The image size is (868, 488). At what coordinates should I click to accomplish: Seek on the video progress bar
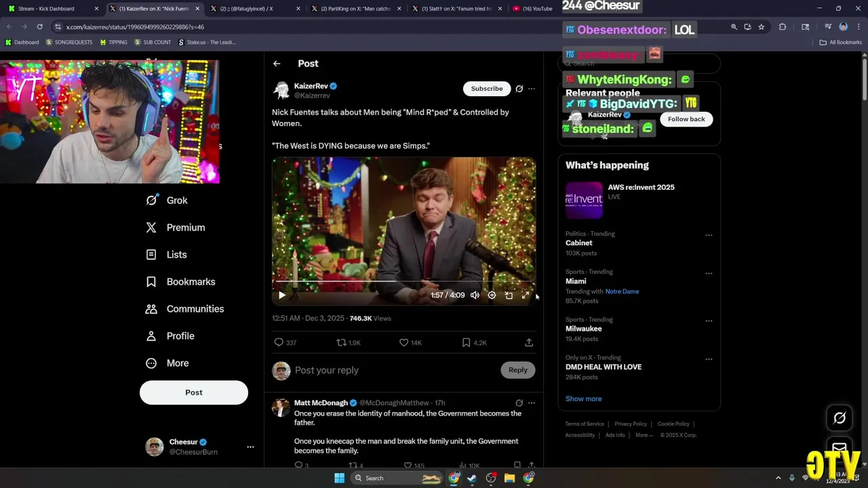(x=404, y=281)
